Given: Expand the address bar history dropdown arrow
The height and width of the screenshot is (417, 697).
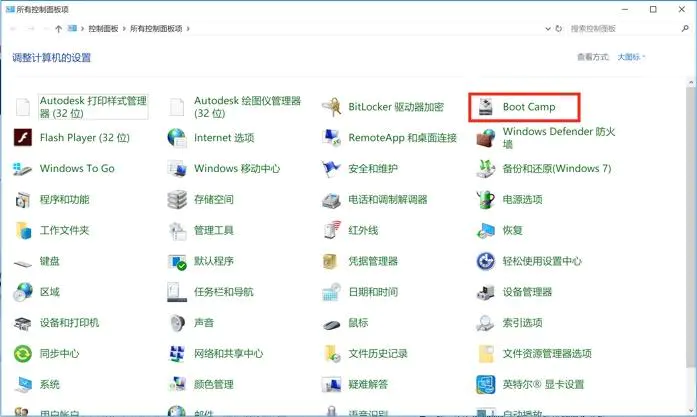Looking at the screenshot, I should coord(548,28).
